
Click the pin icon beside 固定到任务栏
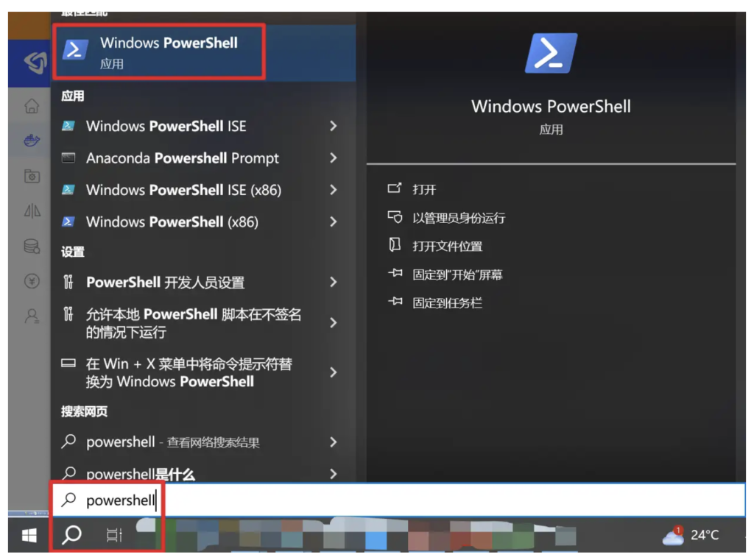click(395, 302)
